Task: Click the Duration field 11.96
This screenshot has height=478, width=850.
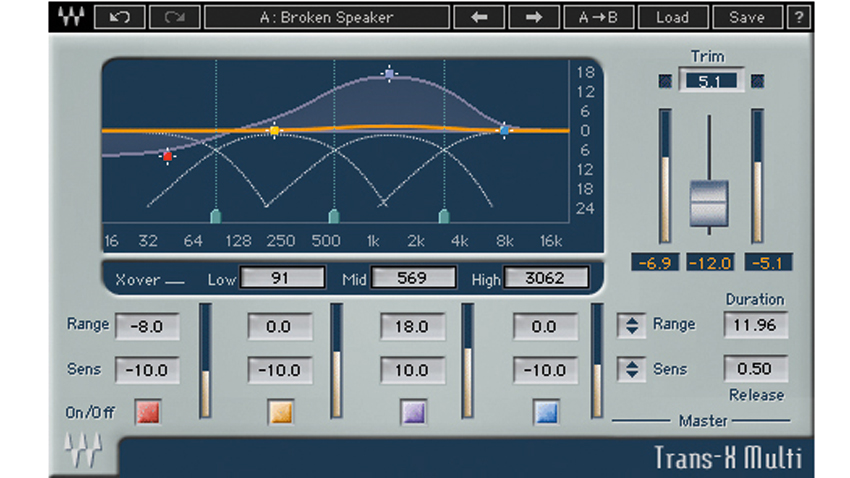Action: coord(755,325)
